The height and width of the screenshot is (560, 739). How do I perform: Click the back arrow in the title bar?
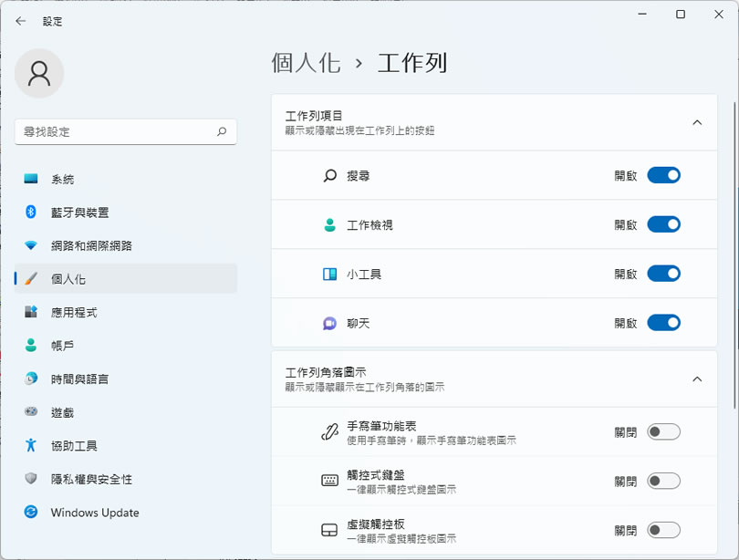(21, 21)
